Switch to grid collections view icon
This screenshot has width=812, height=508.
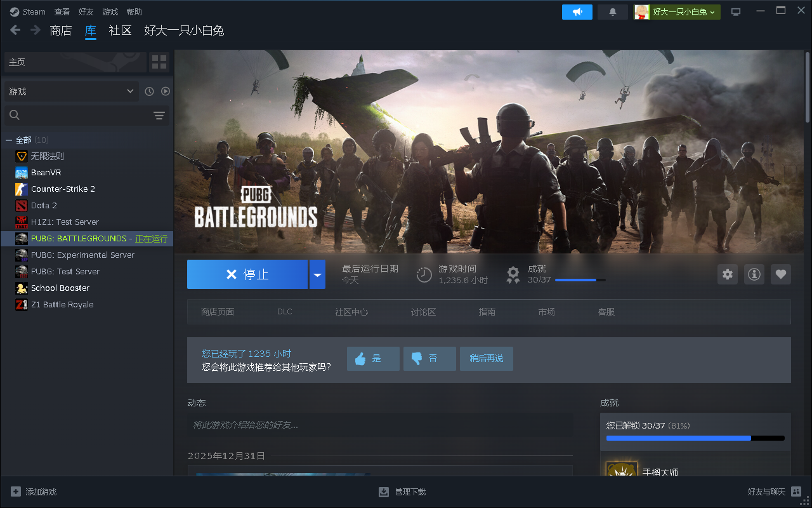(159, 62)
